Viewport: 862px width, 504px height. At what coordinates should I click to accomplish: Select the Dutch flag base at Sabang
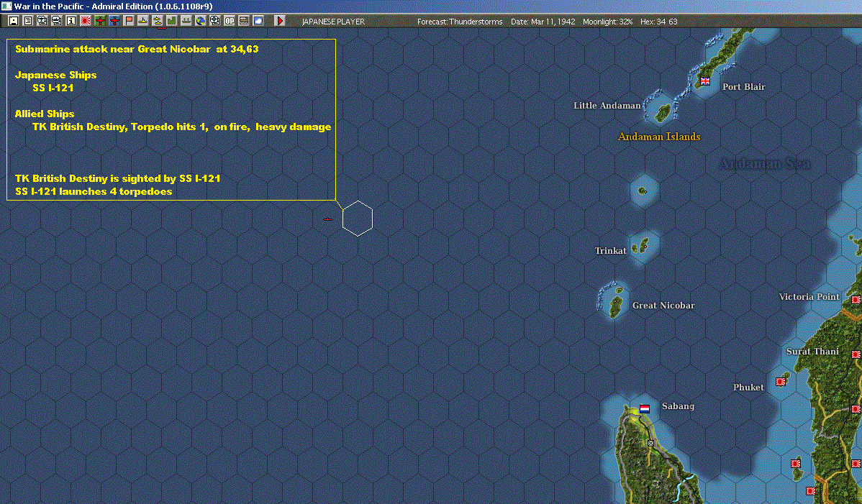644,408
